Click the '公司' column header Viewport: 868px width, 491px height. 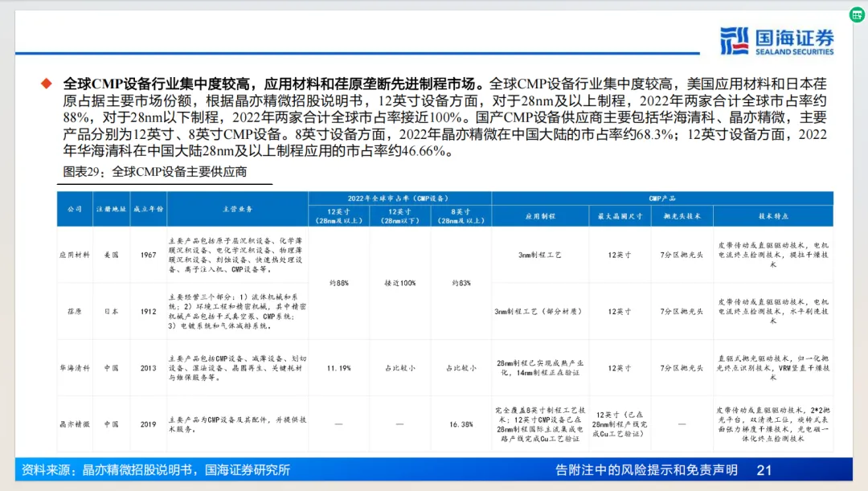click(75, 209)
